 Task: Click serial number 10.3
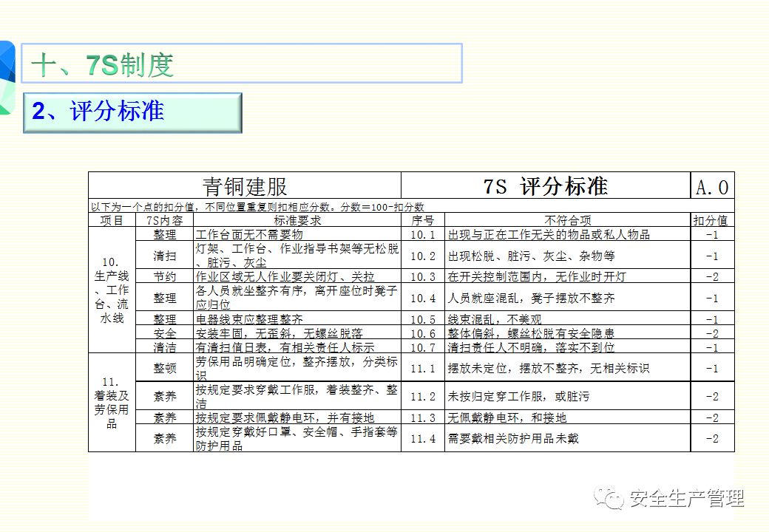tap(423, 277)
